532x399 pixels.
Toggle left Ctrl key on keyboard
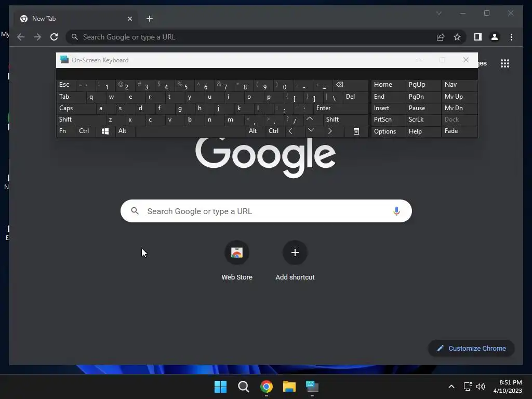click(x=86, y=131)
